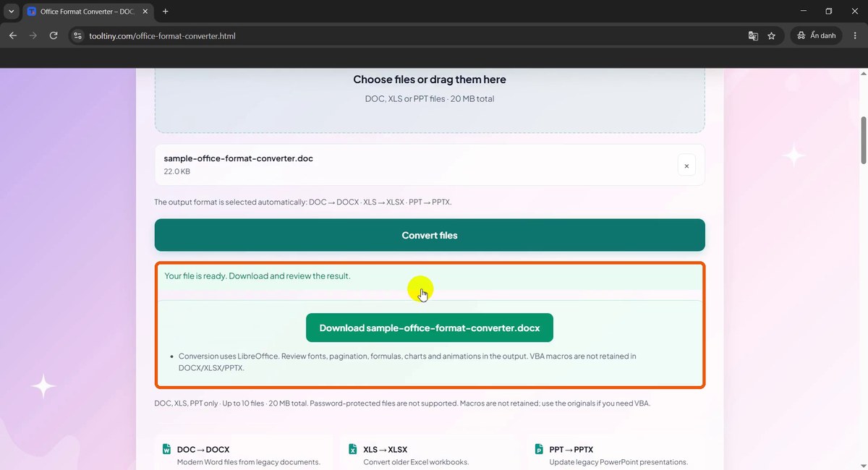This screenshot has height=470, width=868.
Task: Click the "PPT → PPTX" card heading
Action: (x=571, y=449)
